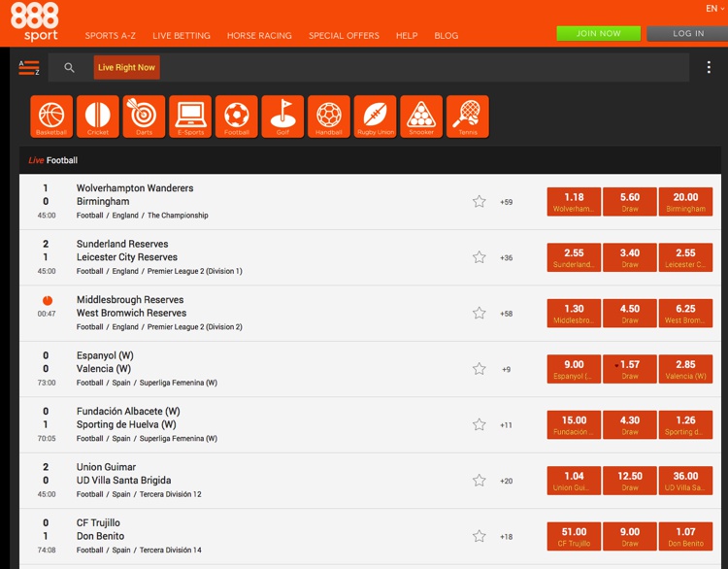This screenshot has width=728, height=569.
Task: Open Tercera División 12 league link
Action: click(x=171, y=494)
